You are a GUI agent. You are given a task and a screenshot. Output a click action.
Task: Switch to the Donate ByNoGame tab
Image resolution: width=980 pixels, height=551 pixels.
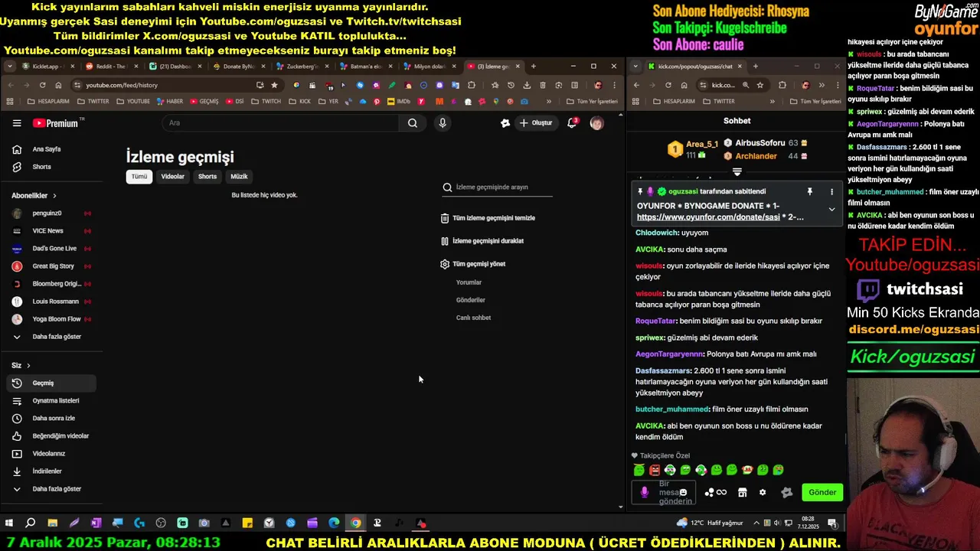point(238,67)
